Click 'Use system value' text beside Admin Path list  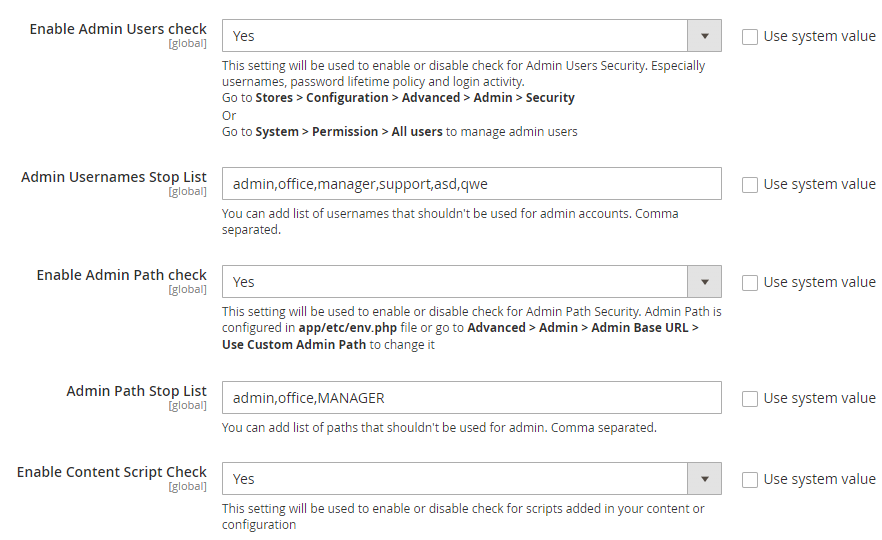(x=819, y=398)
